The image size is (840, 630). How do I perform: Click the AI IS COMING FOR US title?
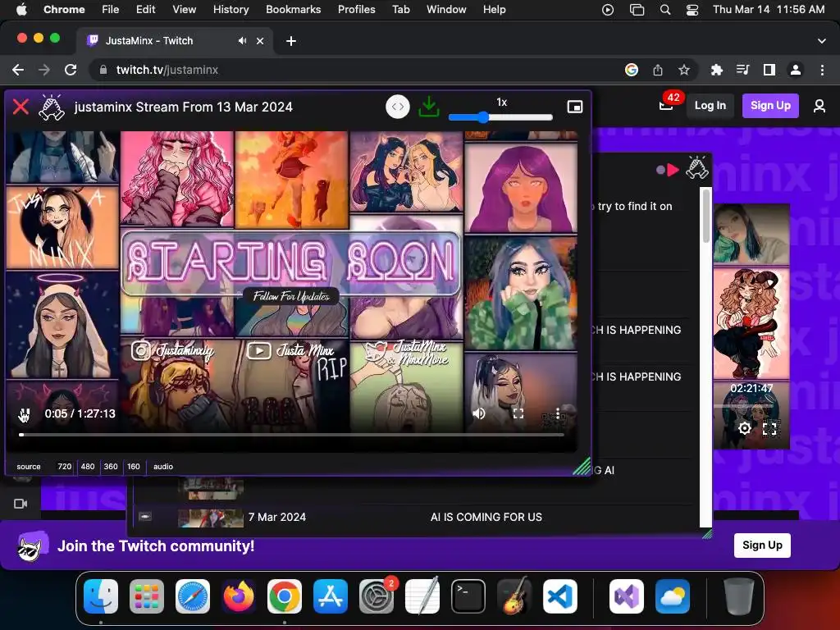(x=486, y=517)
